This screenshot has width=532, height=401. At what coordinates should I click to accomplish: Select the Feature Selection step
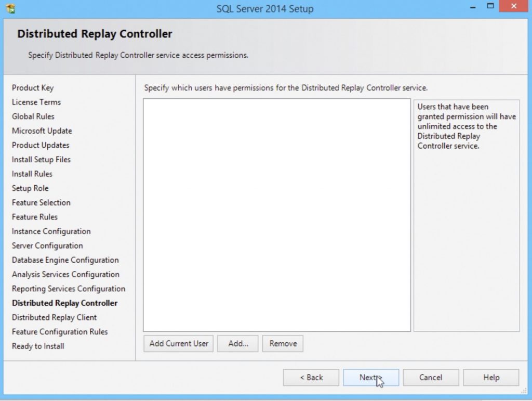[42, 203]
